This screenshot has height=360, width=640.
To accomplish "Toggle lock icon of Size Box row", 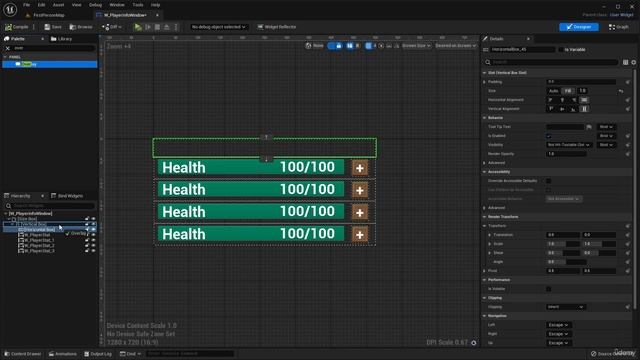I will [x=87, y=219].
